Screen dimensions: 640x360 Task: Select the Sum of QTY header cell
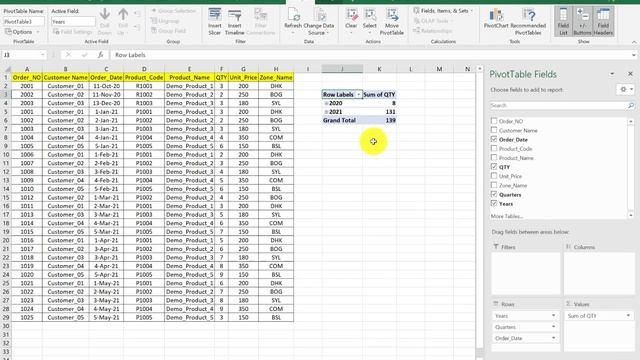[x=379, y=95]
